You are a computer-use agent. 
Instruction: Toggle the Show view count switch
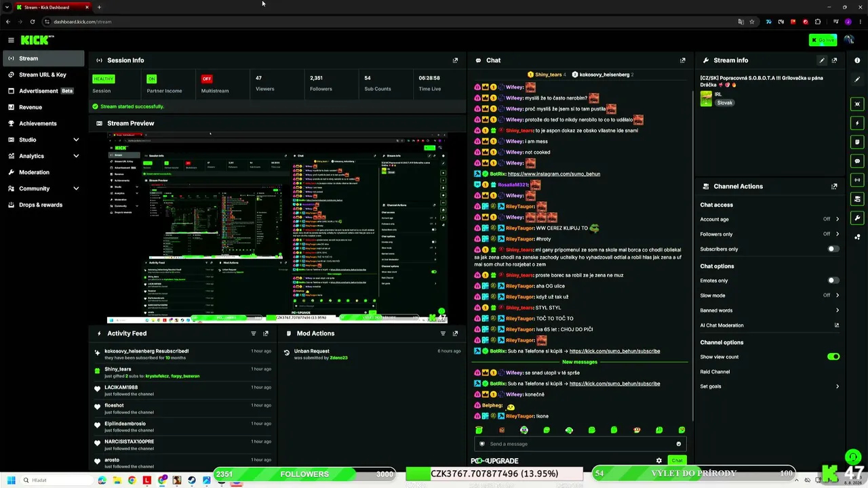tap(833, 357)
